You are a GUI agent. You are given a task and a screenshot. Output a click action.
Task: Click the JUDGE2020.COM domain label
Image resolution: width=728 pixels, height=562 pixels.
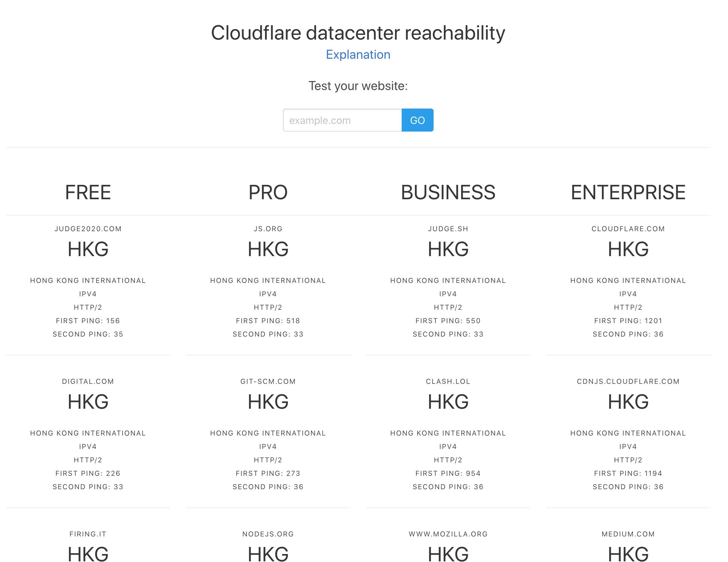coord(88,229)
